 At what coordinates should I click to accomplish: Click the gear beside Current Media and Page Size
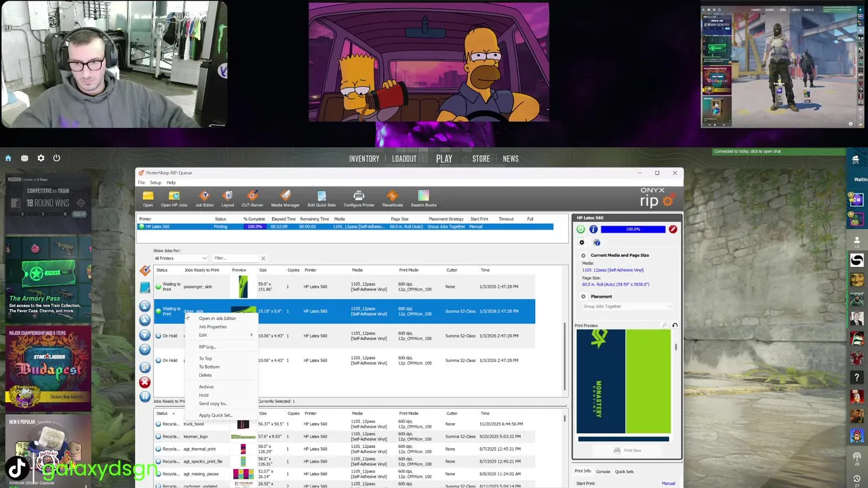point(583,256)
